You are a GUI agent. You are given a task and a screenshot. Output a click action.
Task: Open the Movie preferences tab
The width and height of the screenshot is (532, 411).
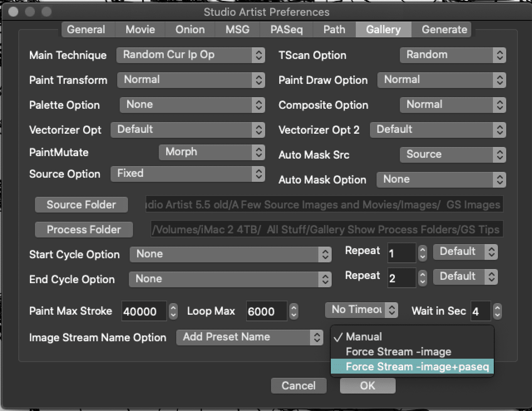140,30
